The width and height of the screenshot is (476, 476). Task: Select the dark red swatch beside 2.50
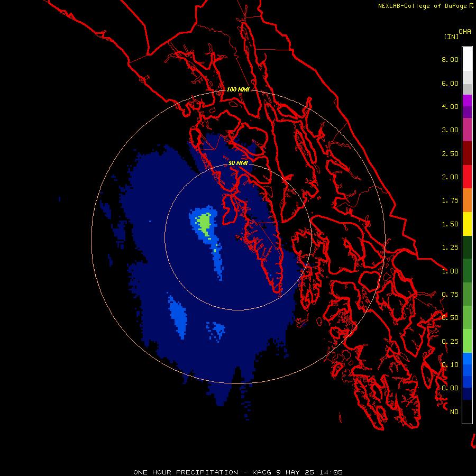click(x=467, y=153)
